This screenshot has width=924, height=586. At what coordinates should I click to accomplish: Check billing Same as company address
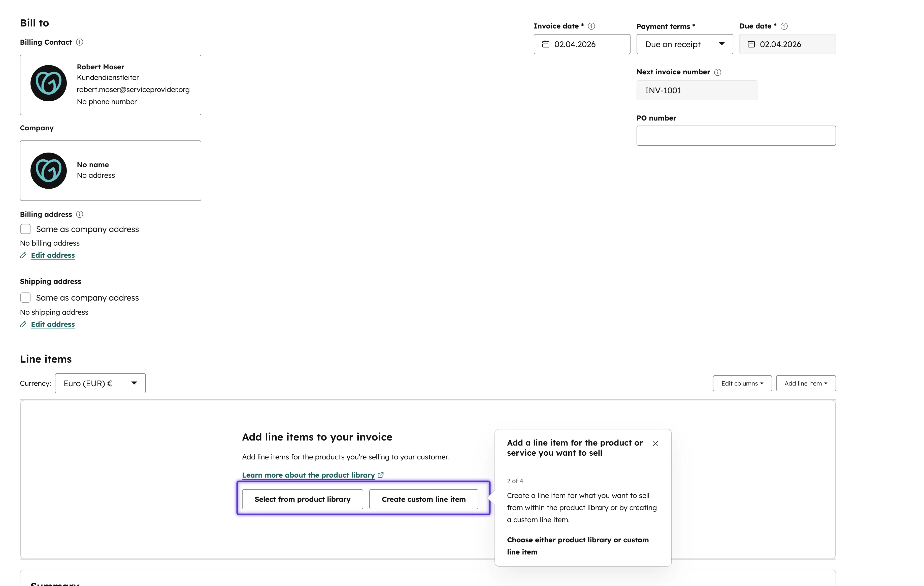click(x=25, y=229)
